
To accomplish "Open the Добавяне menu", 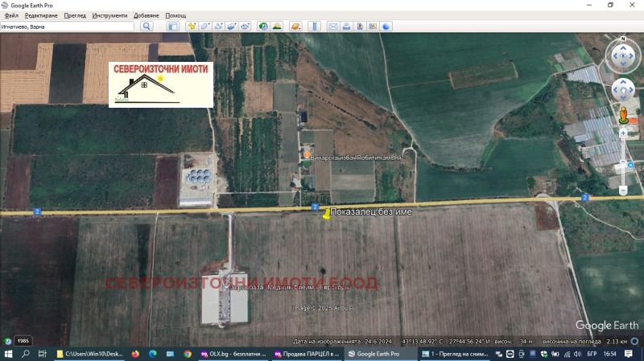I will pos(146,15).
